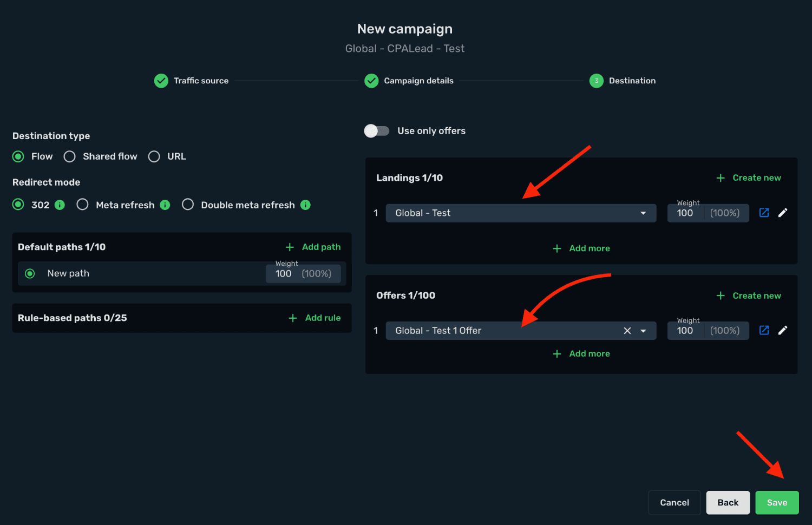Choose URL as destination type
The image size is (812, 525).
click(154, 156)
